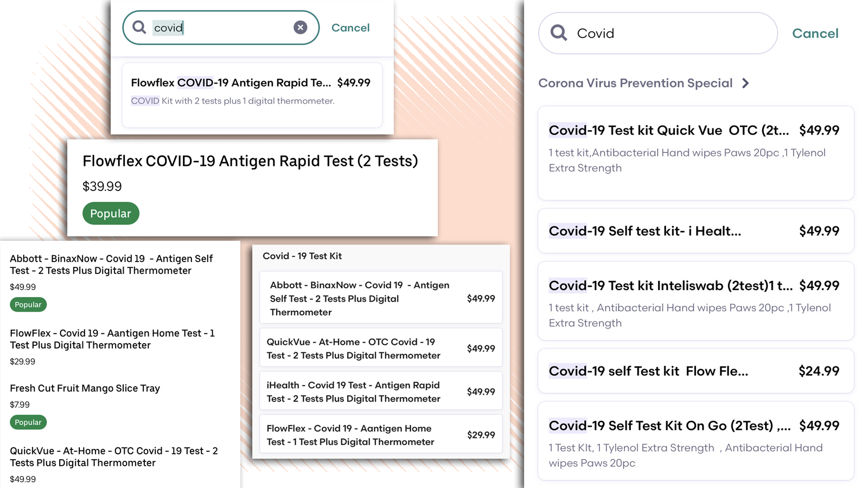Expand the Corona Virus Prevention Special chevron
Viewport: 868px width, 488px height.
(x=746, y=84)
